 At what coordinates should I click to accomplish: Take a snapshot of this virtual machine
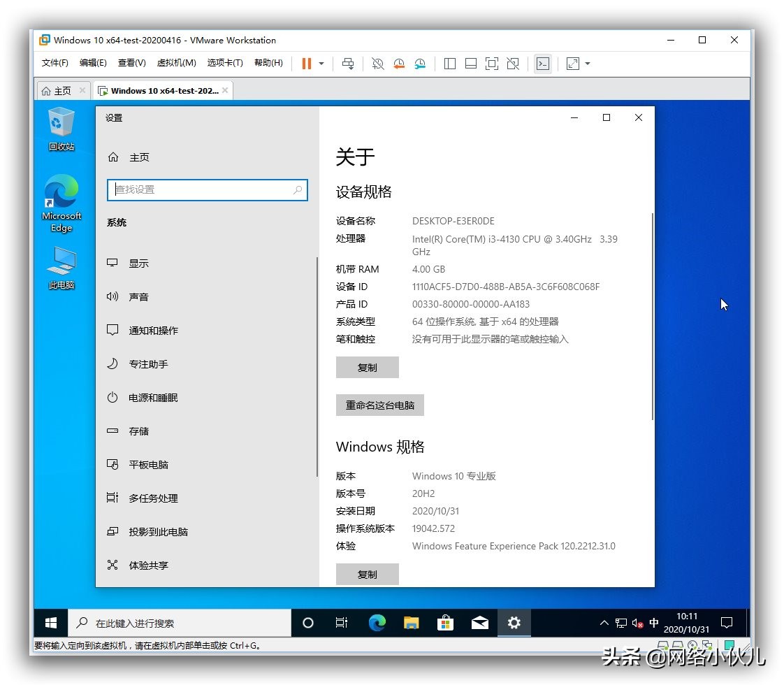tap(377, 64)
